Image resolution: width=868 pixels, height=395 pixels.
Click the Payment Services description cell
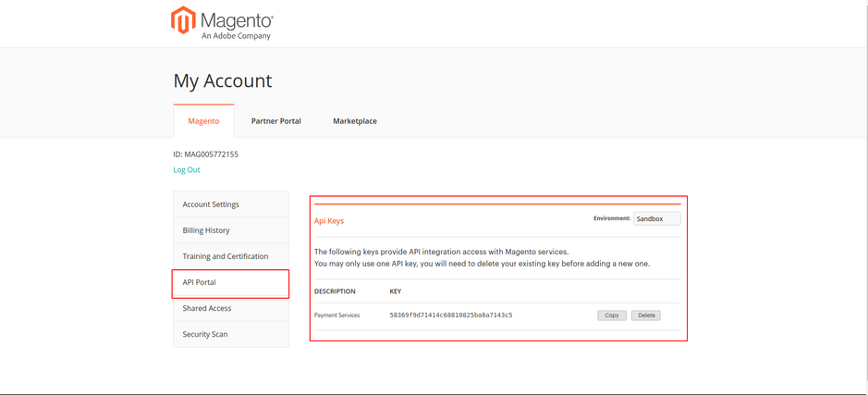coord(336,315)
